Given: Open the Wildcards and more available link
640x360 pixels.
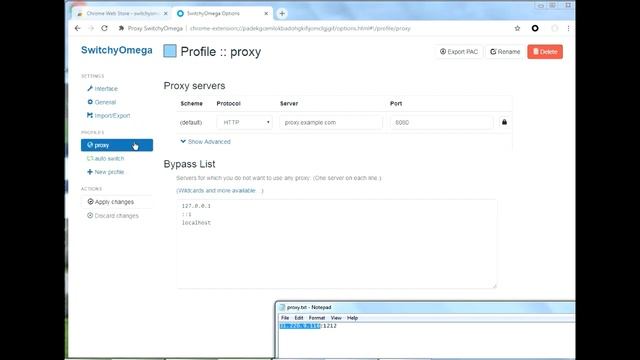Looking at the screenshot, I should (220, 191).
